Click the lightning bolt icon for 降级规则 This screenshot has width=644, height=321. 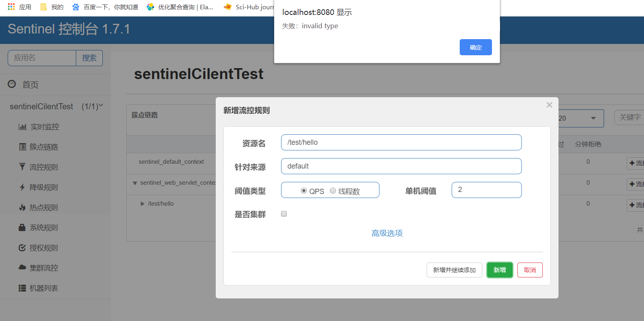23,187
